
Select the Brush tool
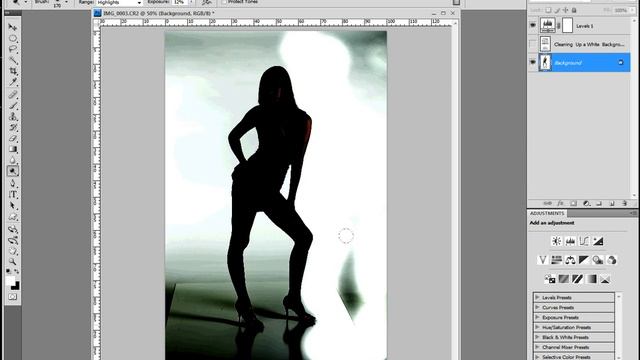[x=13, y=106]
